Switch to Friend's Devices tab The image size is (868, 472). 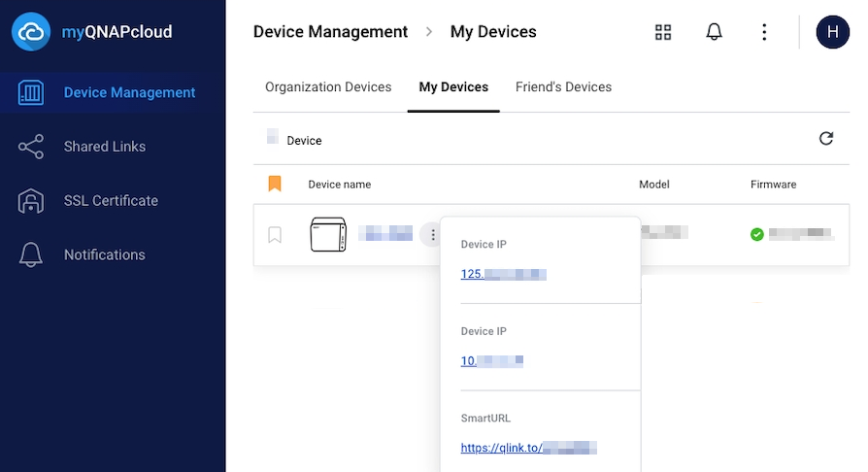click(x=563, y=87)
